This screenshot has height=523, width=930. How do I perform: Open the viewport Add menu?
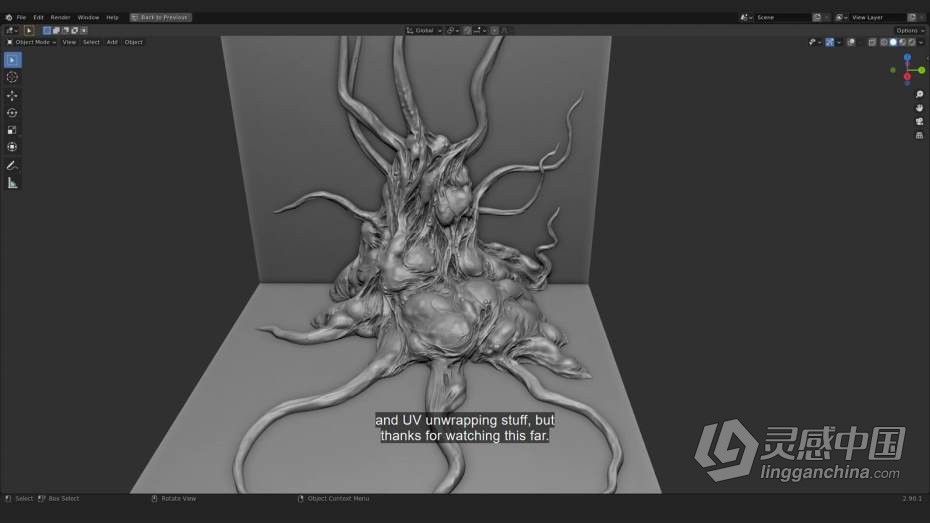click(x=112, y=42)
